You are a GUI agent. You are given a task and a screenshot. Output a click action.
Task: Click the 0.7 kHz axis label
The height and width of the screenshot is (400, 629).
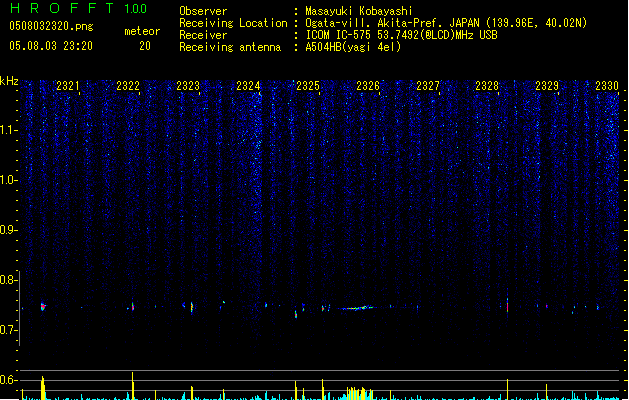pos(9,330)
